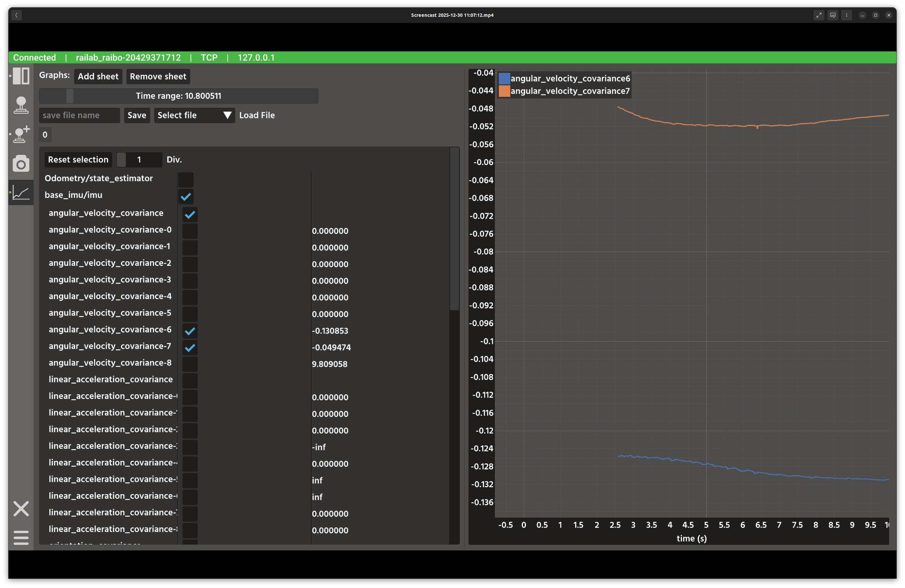Uncheck angular_velocity_covariance-6 checkbox
905x588 pixels.
(x=190, y=331)
